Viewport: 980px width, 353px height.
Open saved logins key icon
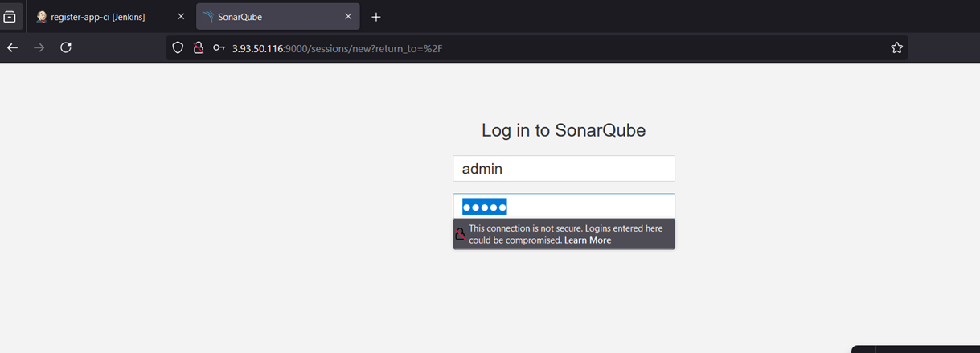coord(219,47)
